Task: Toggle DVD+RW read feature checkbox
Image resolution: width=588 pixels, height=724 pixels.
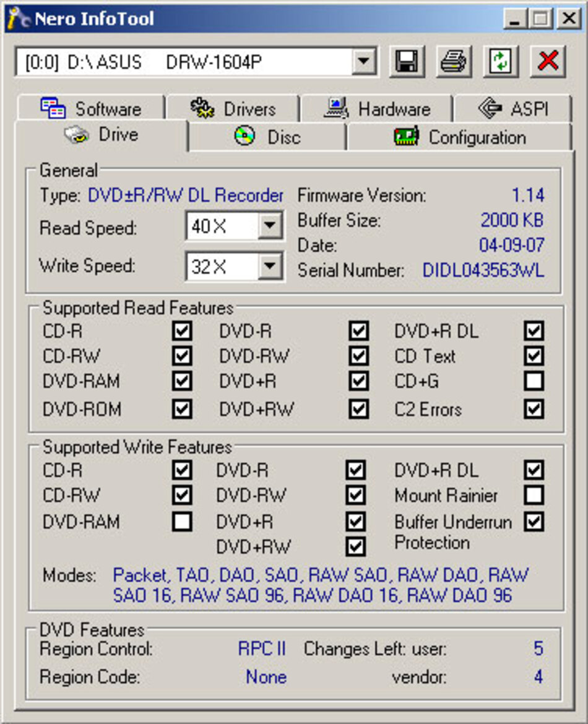Action: 359,408
